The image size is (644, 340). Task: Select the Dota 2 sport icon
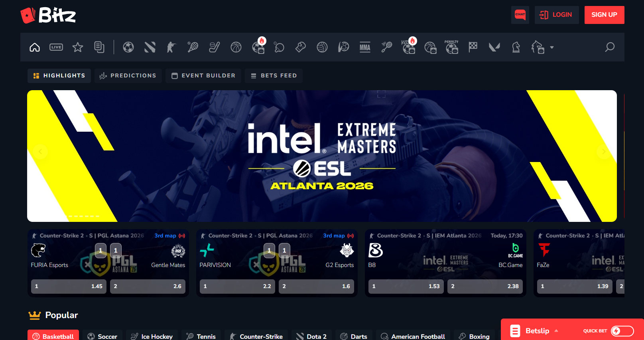(x=150, y=47)
